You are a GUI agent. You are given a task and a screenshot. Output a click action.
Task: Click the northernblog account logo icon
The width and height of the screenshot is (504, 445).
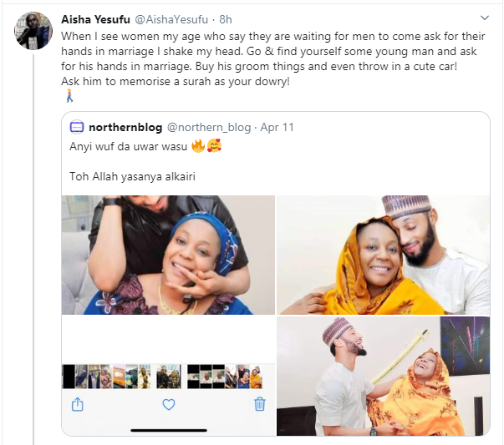[77, 128]
